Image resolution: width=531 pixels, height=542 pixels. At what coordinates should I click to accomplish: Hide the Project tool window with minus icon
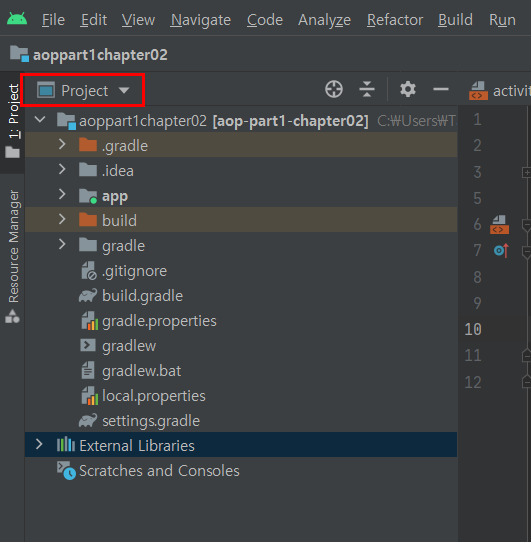441,90
